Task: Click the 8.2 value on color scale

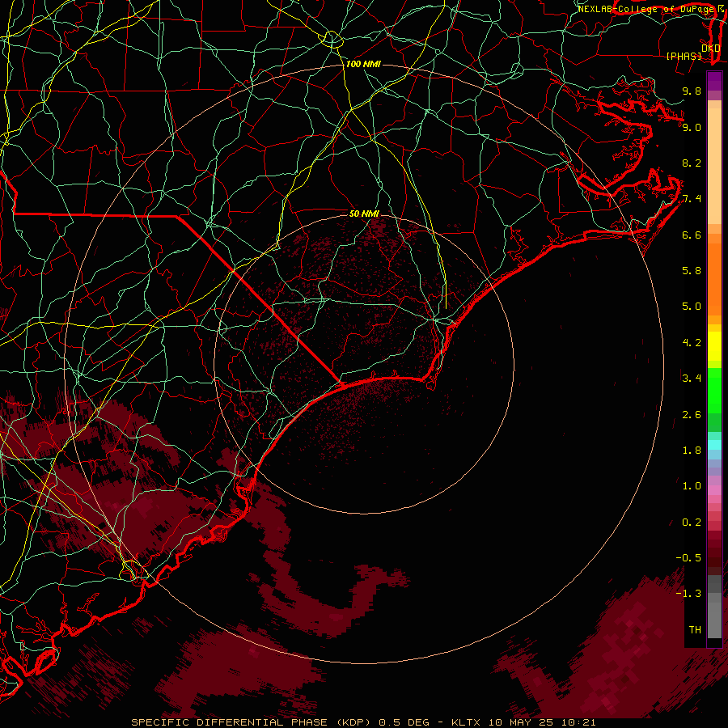Action: click(692, 163)
